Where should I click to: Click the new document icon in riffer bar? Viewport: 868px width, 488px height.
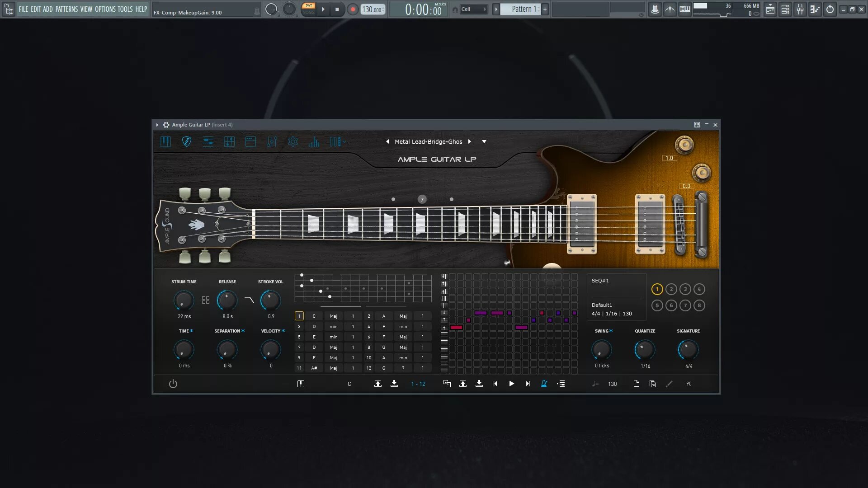click(637, 384)
